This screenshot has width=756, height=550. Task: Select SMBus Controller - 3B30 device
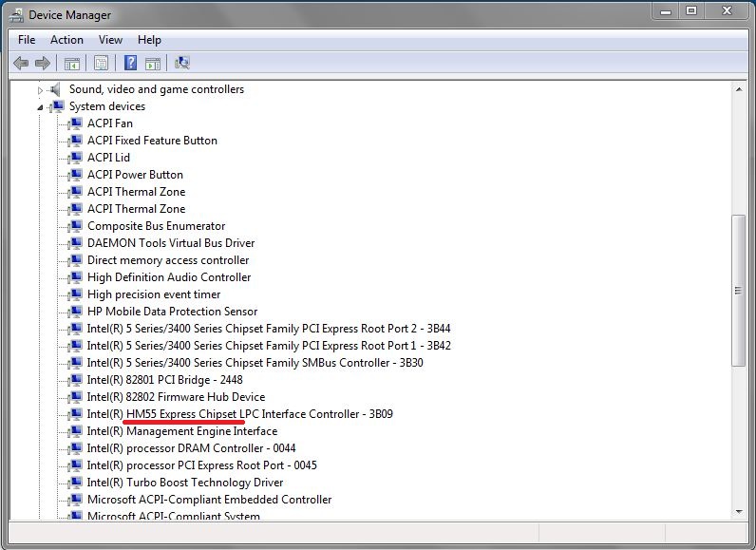point(255,363)
